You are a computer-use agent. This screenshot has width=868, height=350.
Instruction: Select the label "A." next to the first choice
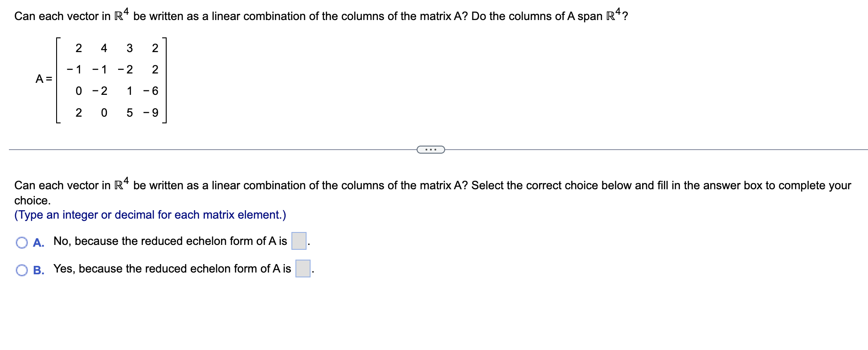(38, 243)
